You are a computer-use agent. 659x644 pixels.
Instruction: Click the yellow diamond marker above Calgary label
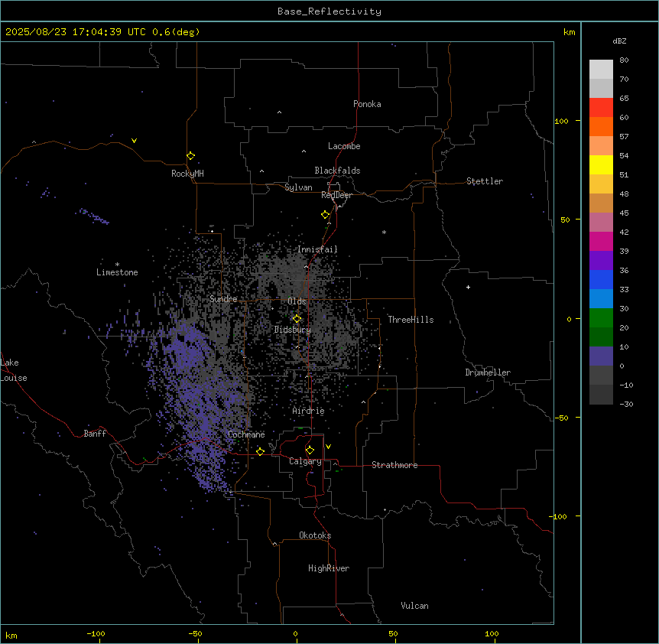coord(310,450)
